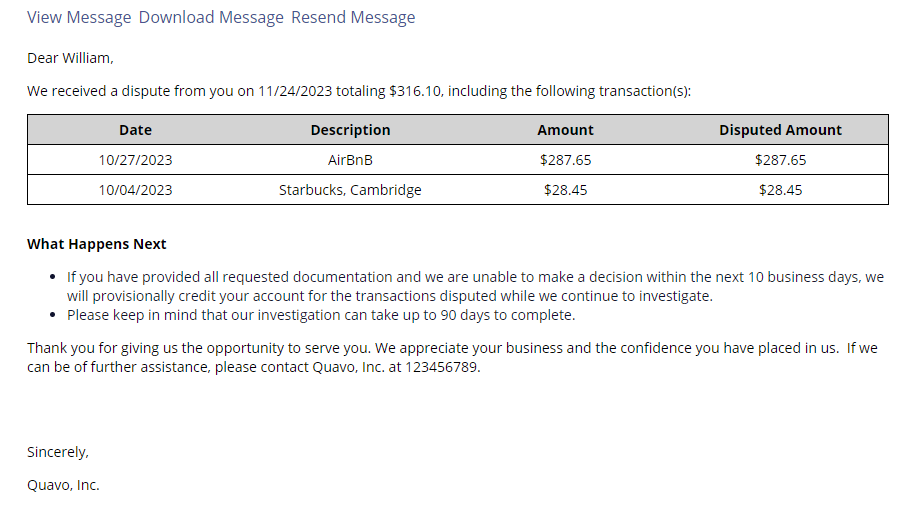
Task: Click the 123456789 contact number
Action: (442, 367)
